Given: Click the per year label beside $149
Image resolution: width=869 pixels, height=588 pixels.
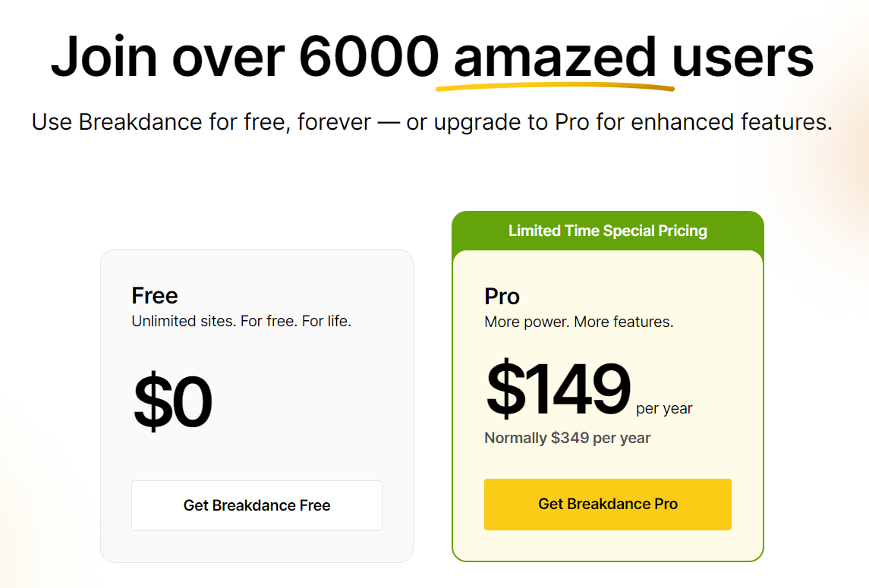Looking at the screenshot, I should pyautogui.click(x=664, y=409).
